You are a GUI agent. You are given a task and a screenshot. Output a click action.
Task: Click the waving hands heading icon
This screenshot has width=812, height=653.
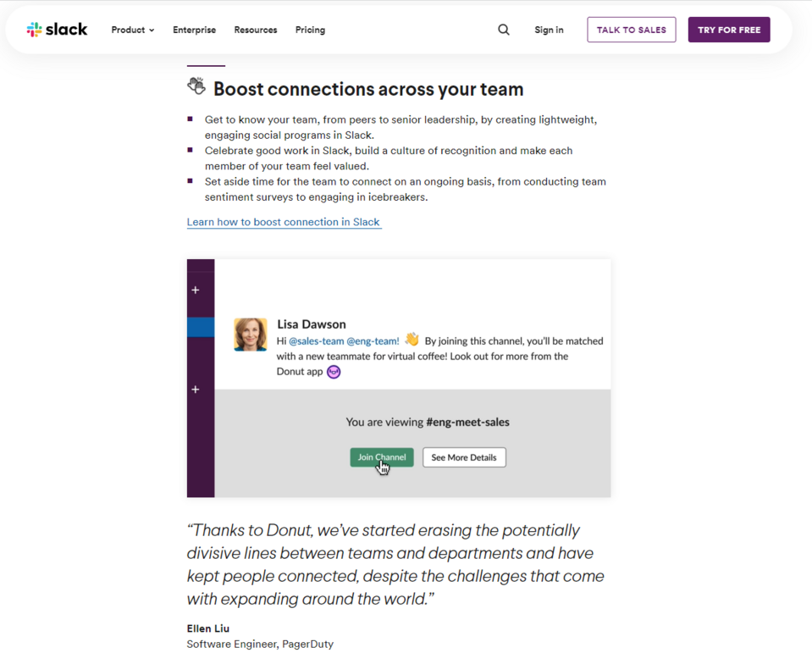tap(196, 86)
